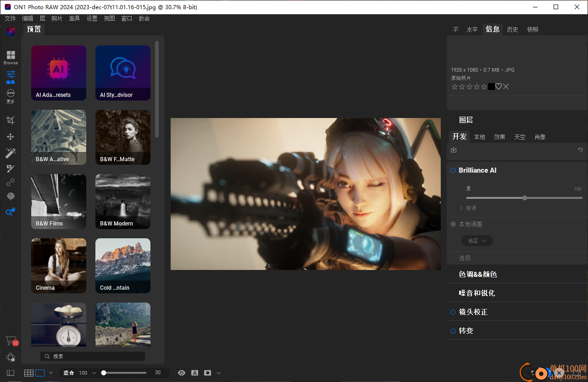Select the fingerprint Refine tool
The image size is (588, 382).
coord(11,197)
